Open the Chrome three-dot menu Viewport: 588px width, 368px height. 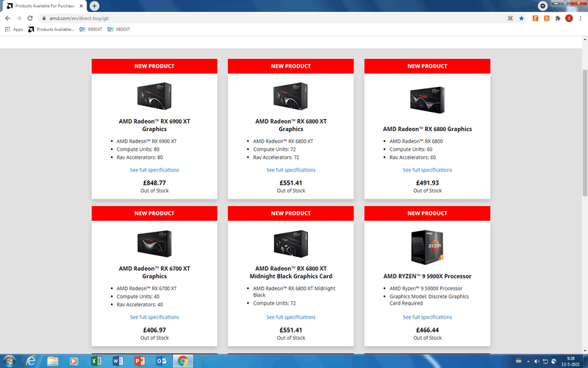(581, 18)
